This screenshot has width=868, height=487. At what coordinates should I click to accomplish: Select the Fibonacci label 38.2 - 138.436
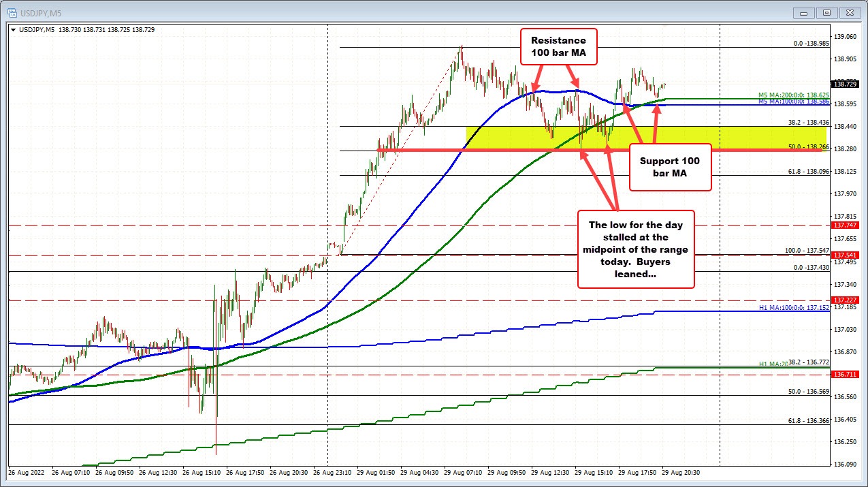coord(810,122)
